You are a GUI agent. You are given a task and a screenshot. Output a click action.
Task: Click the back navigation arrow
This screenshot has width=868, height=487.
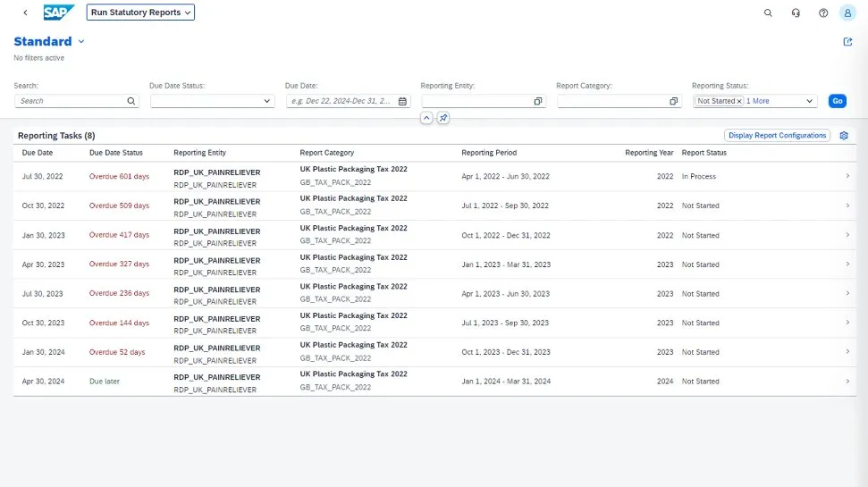tap(25, 13)
